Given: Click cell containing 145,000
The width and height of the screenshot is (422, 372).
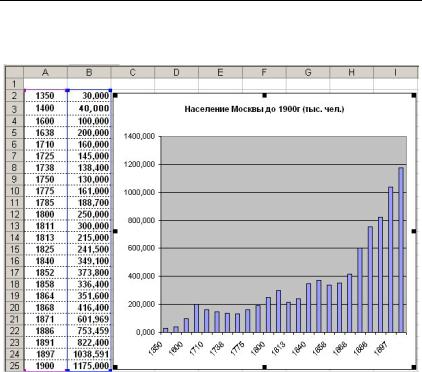Looking at the screenshot, I should (x=89, y=156).
